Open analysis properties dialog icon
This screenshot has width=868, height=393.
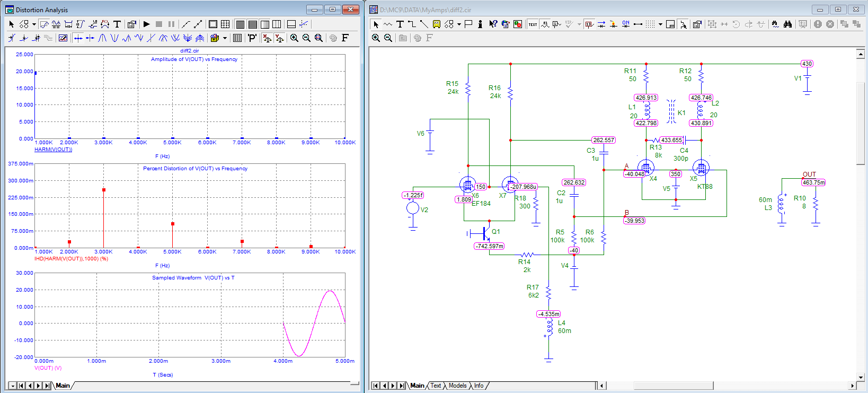coord(132,24)
